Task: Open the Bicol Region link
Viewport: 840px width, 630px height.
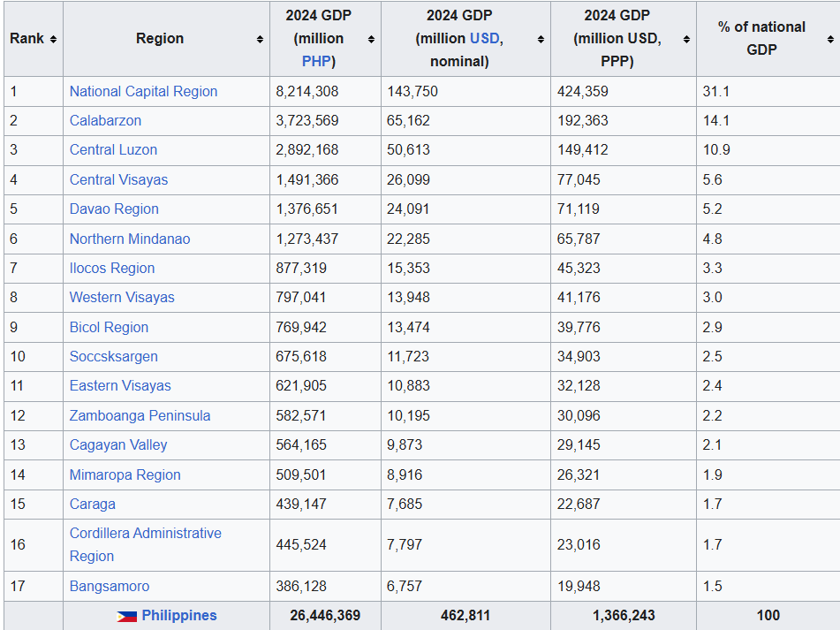Action: (x=109, y=327)
